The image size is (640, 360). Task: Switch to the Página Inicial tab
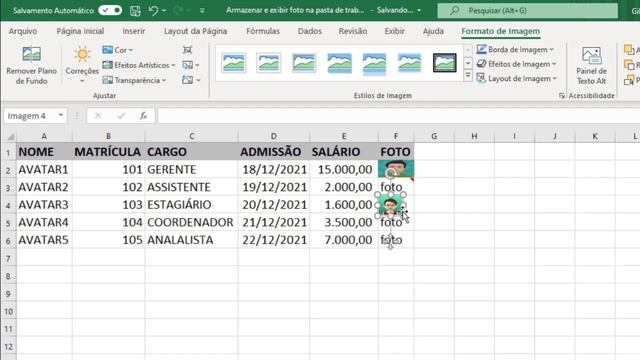click(x=80, y=31)
